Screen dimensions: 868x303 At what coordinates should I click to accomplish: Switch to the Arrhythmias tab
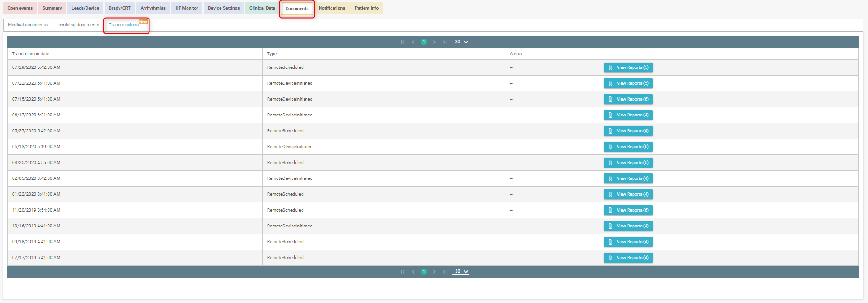click(153, 8)
